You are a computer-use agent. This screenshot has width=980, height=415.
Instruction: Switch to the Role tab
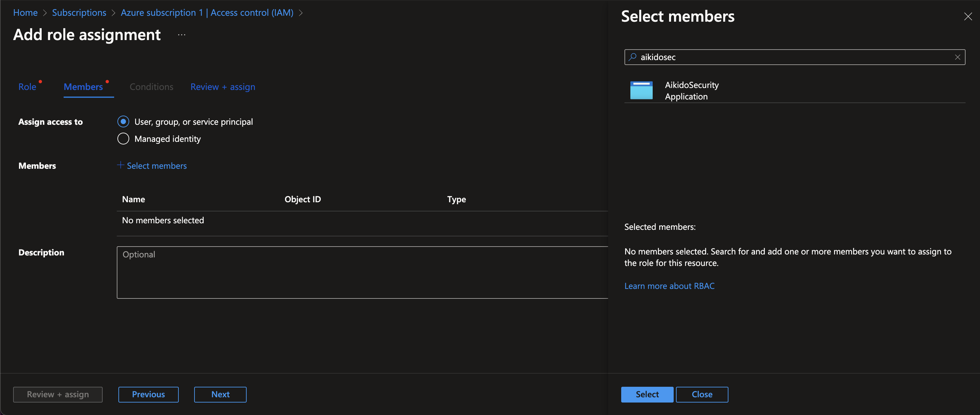[28, 87]
